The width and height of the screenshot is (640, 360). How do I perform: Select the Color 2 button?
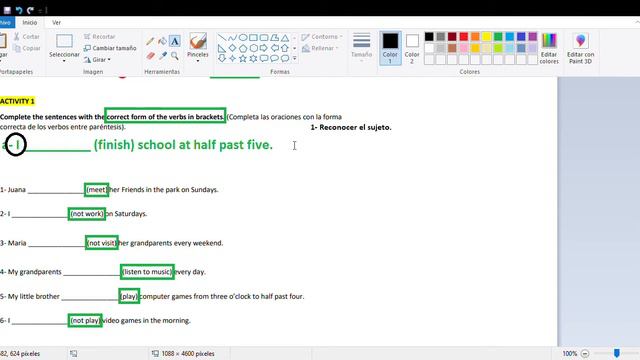click(x=412, y=48)
